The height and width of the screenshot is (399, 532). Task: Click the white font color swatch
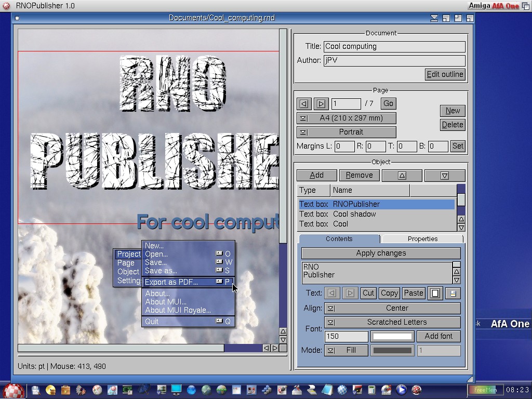392,336
